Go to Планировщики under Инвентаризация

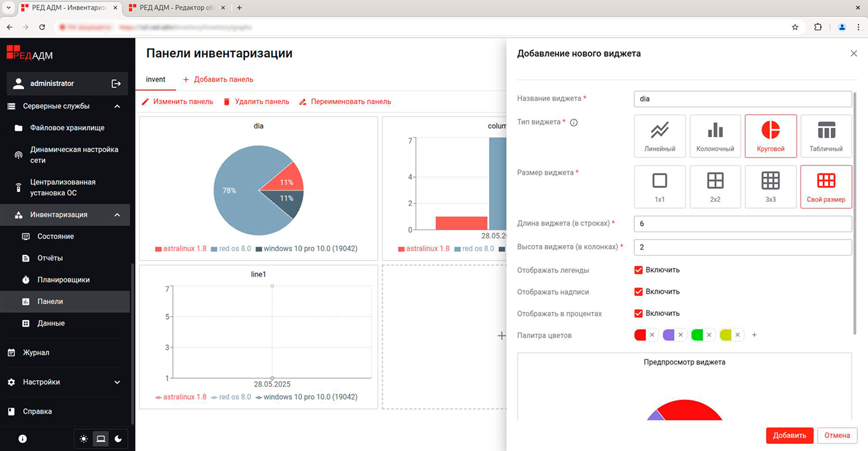coord(65,280)
